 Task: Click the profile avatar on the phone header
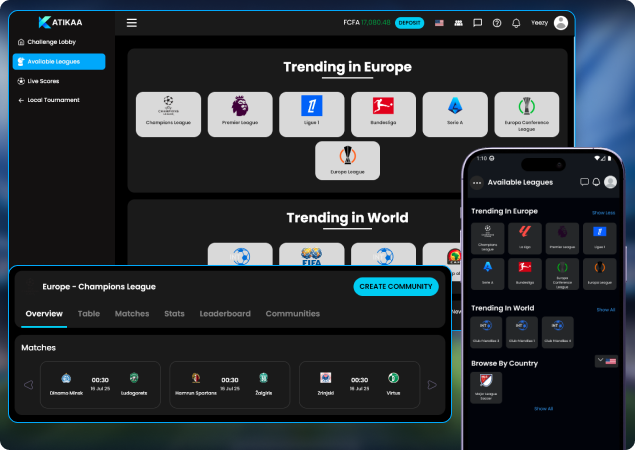pyautogui.click(x=610, y=182)
